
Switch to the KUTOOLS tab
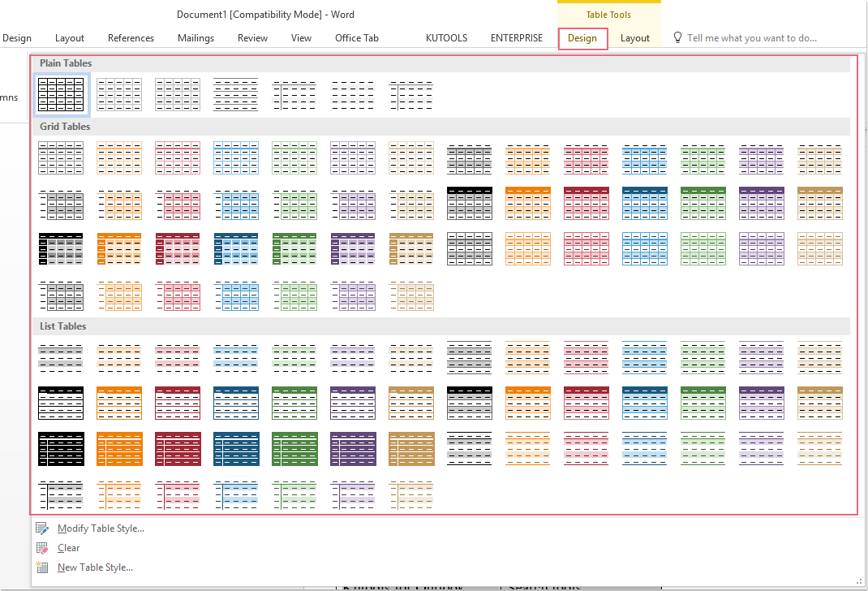click(446, 38)
